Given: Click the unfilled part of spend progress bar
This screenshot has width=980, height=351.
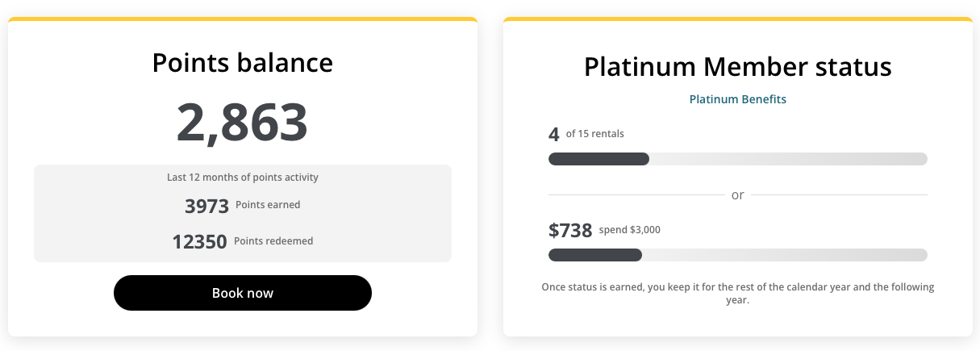Looking at the screenshot, I should pyautogui.click(x=785, y=255).
